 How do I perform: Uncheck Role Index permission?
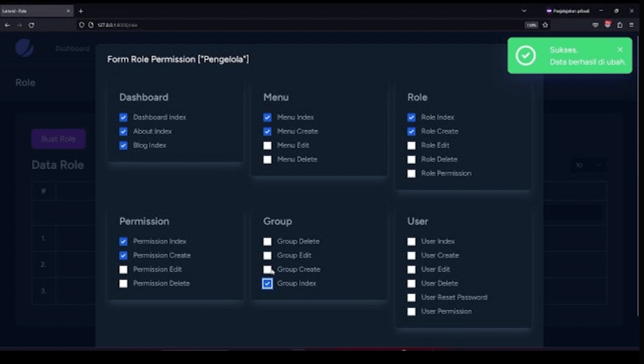[411, 117]
